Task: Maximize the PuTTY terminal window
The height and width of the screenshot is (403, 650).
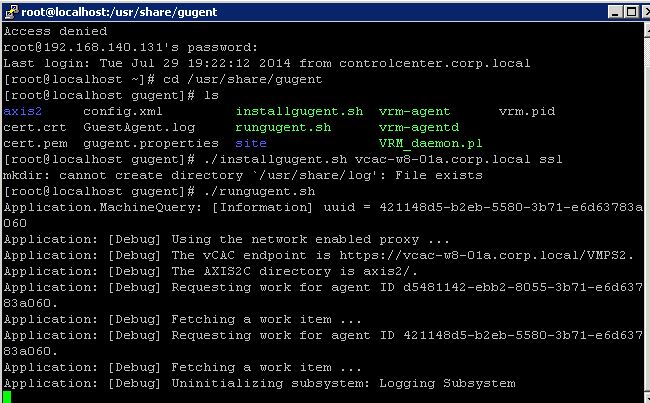Action: pyautogui.click(x=631, y=12)
